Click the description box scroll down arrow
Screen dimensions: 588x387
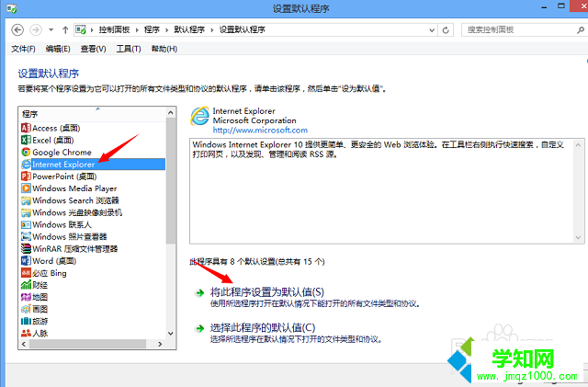[x=578, y=237]
